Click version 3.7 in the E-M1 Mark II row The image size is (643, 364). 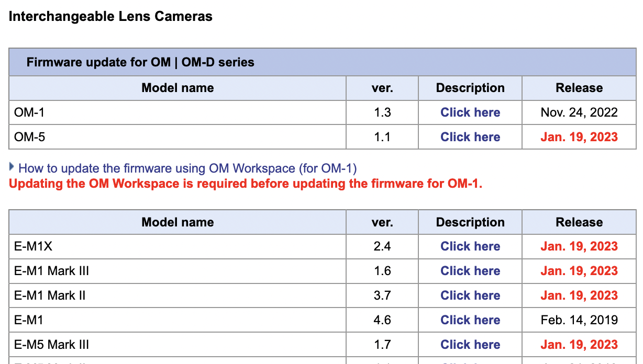[382, 295]
